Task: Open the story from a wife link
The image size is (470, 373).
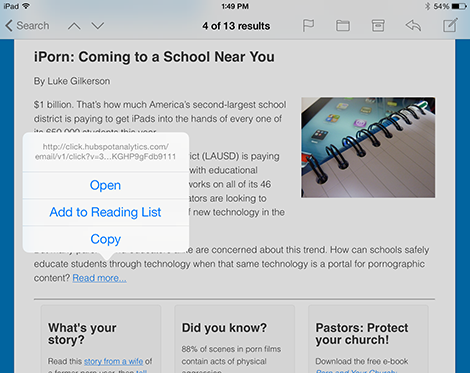Action: (113, 361)
